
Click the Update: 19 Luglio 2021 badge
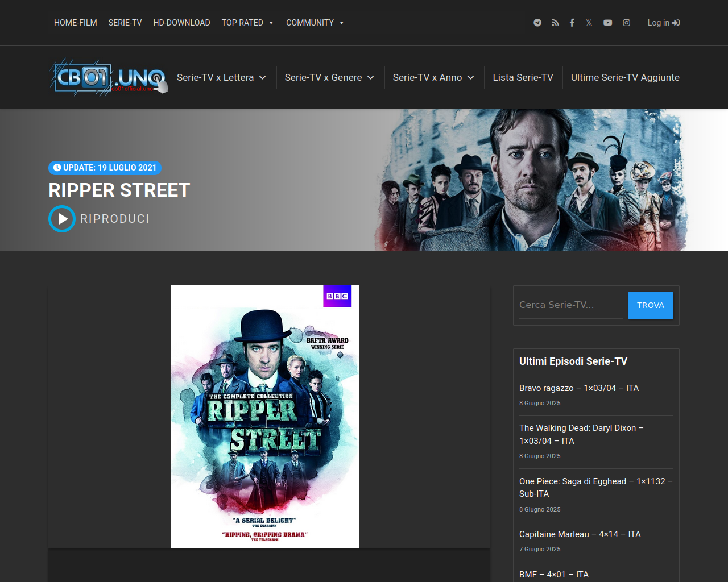(x=105, y=168)
